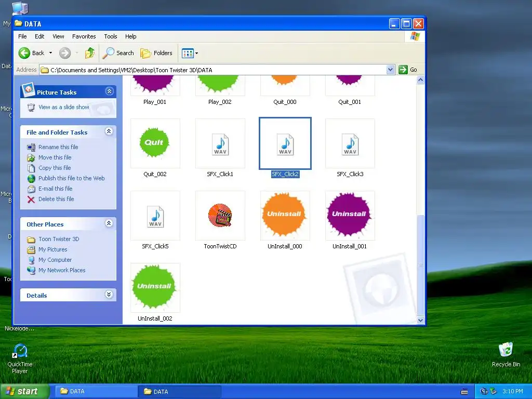Screen dimensions: 532x399
Task: Open the Favorites menu
Action: [x=84, y=36]
